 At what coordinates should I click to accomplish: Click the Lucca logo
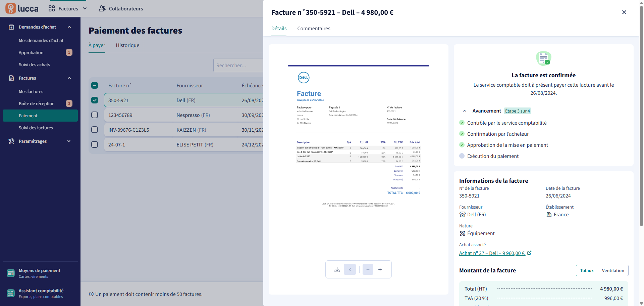pyautogui.click(x=22, y=8)
